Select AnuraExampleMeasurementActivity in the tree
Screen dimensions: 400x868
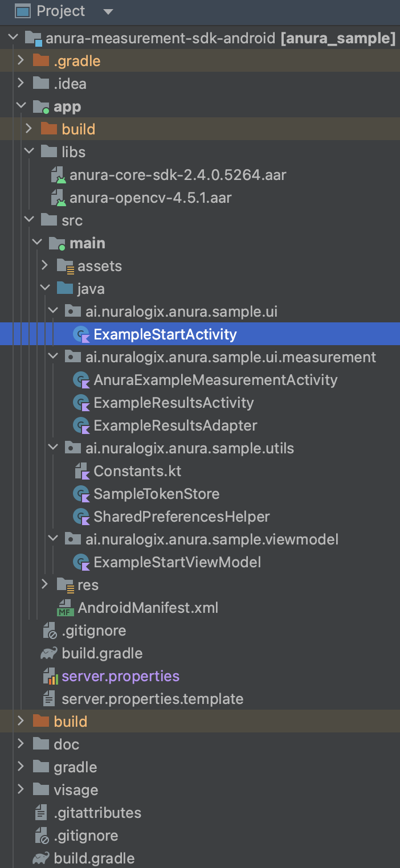215,380
